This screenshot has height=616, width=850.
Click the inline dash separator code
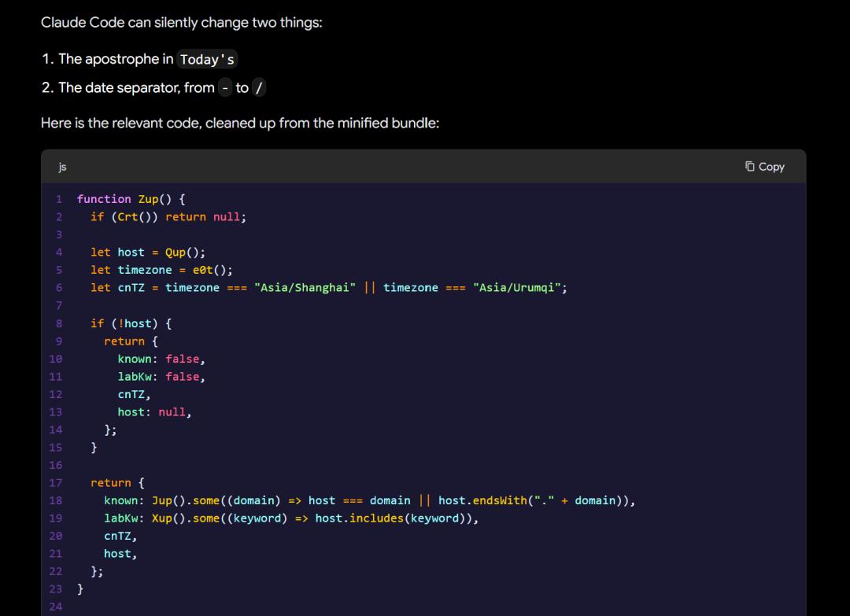coord(225,88)
